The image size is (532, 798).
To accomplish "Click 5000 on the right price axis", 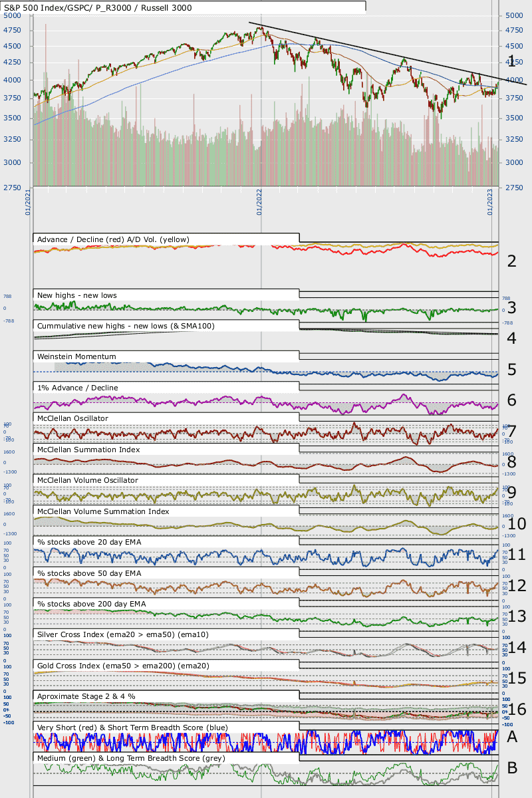I will point(514,15).
